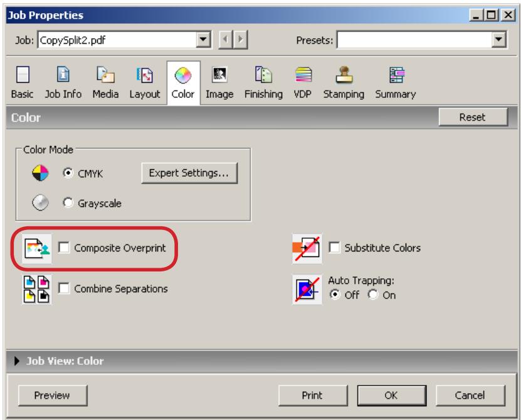Click the Substitute Colors icon
This screenshot has height=420, width=521.
pos(307,248)
